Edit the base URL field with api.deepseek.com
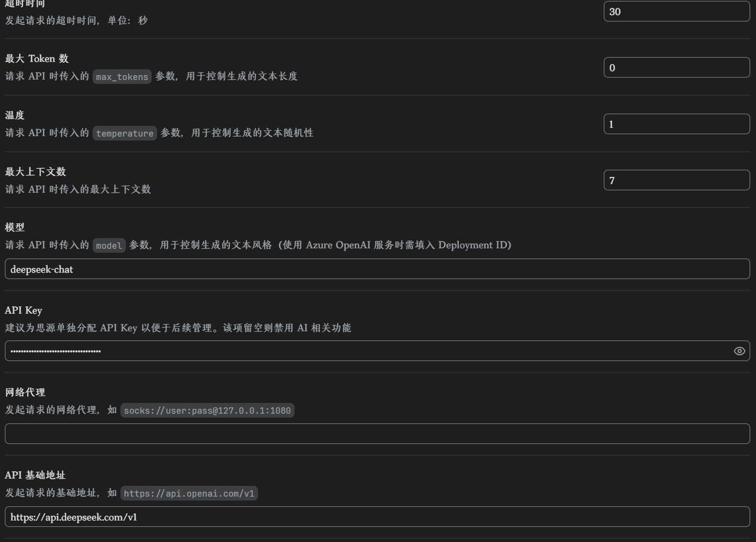 click(378, 517)
